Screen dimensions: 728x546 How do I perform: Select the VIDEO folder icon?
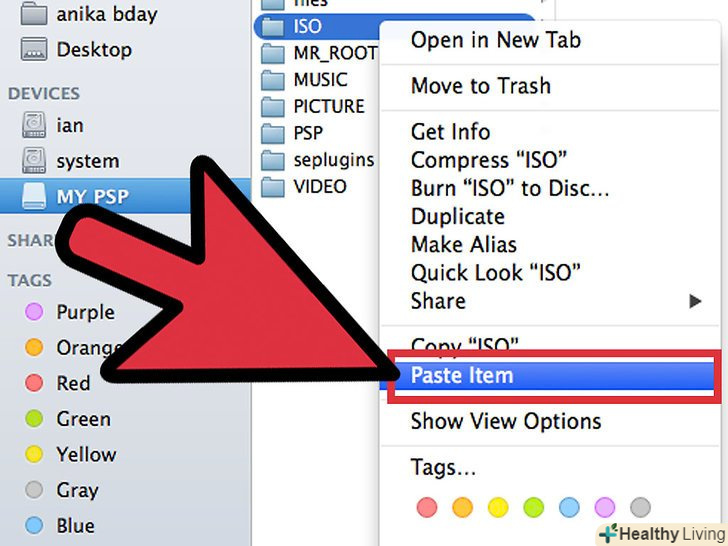pos(273,187)
